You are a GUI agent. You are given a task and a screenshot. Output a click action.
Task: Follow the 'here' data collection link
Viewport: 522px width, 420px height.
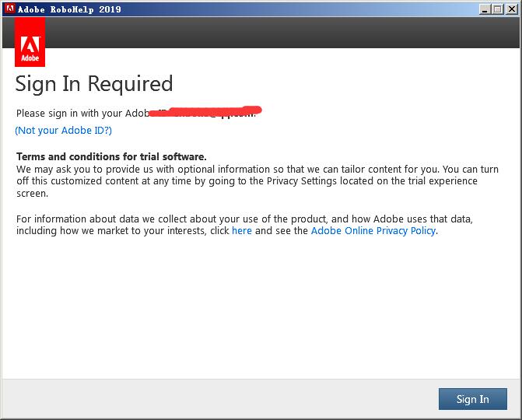pos(242,231)
